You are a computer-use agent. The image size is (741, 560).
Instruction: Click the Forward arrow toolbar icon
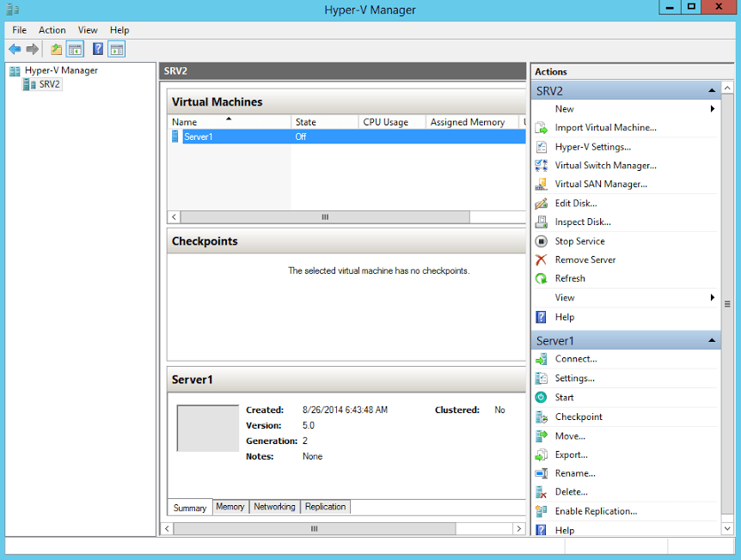(32, 49)
